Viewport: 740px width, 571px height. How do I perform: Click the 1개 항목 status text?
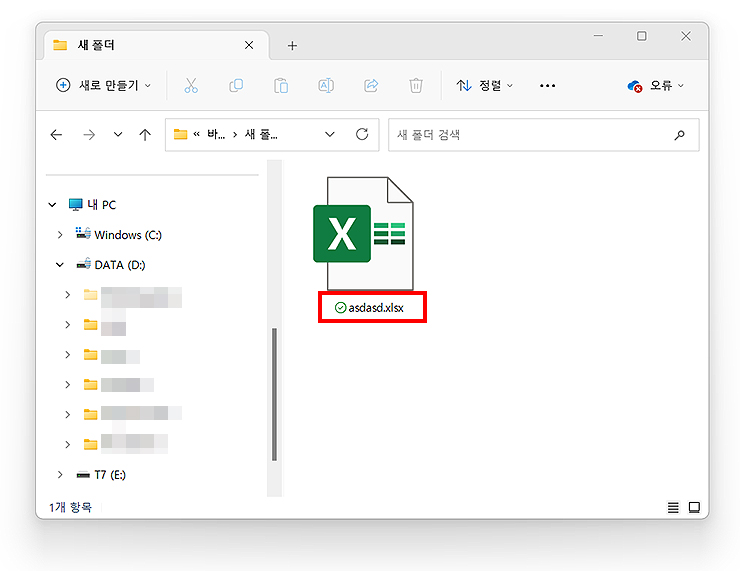(70, 507)
